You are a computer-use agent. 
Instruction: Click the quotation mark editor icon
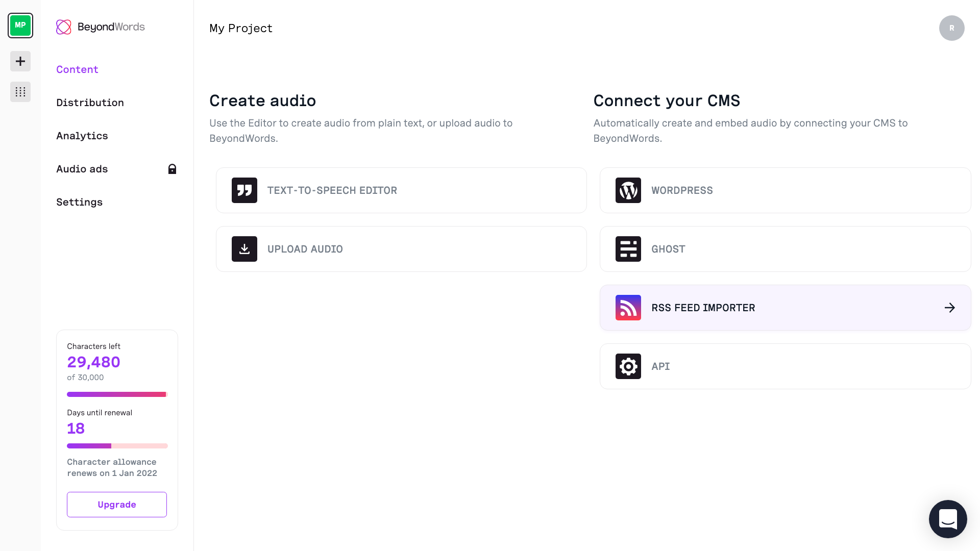point(244,190)
